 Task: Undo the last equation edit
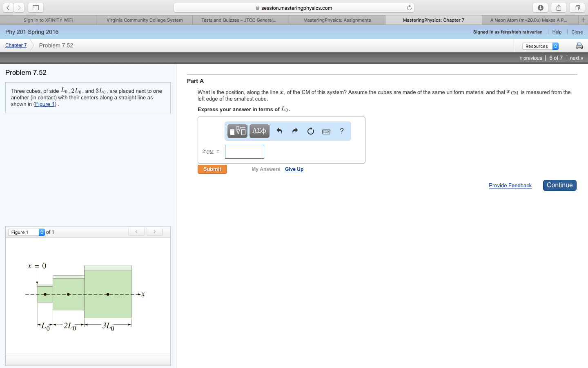[279, 131]
